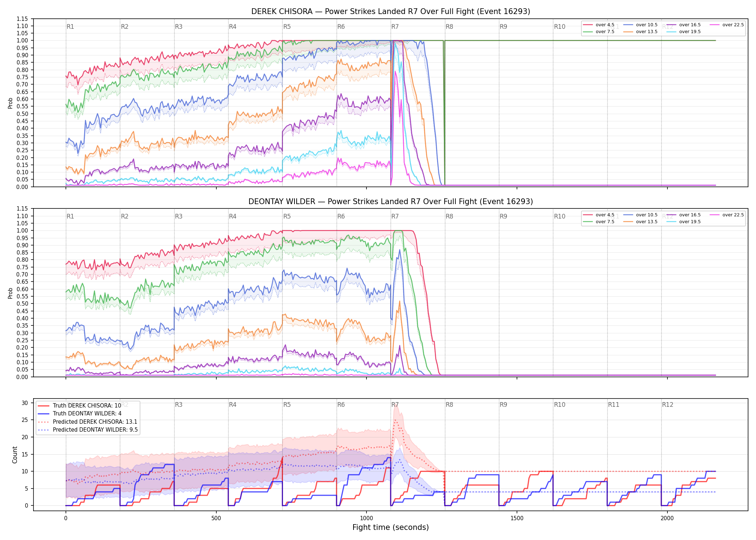Click the R11 round marker in Count chart
The height and width of the screenshot is (540, 756).
pos(614,405)
